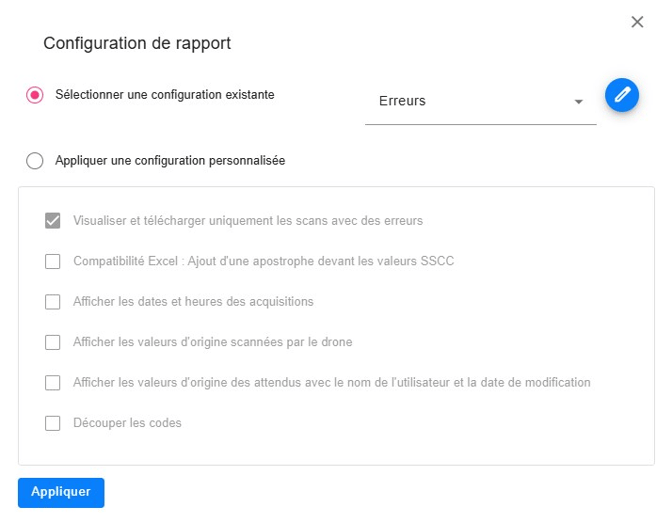Select the existing configuration radio button

(x=35, y=95)
